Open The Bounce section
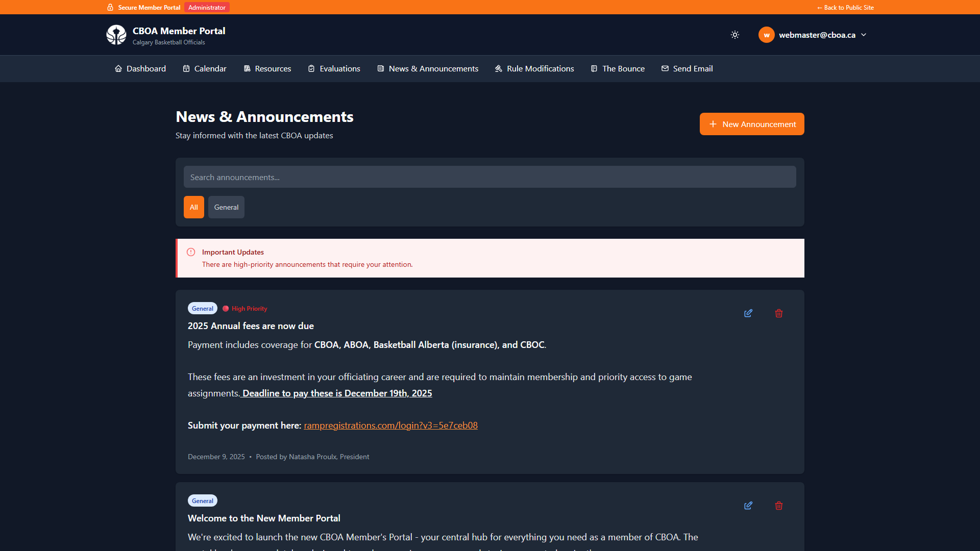 618,68
